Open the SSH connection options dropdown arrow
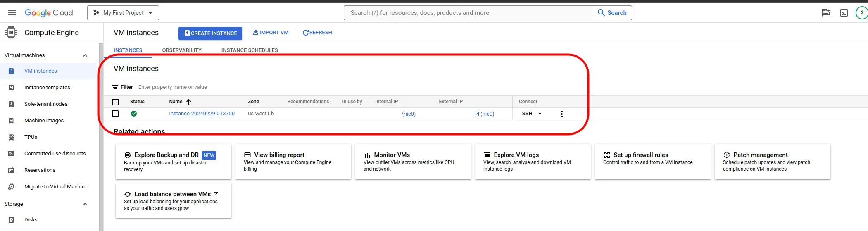The image size is (868, 231). coord(540,114)
